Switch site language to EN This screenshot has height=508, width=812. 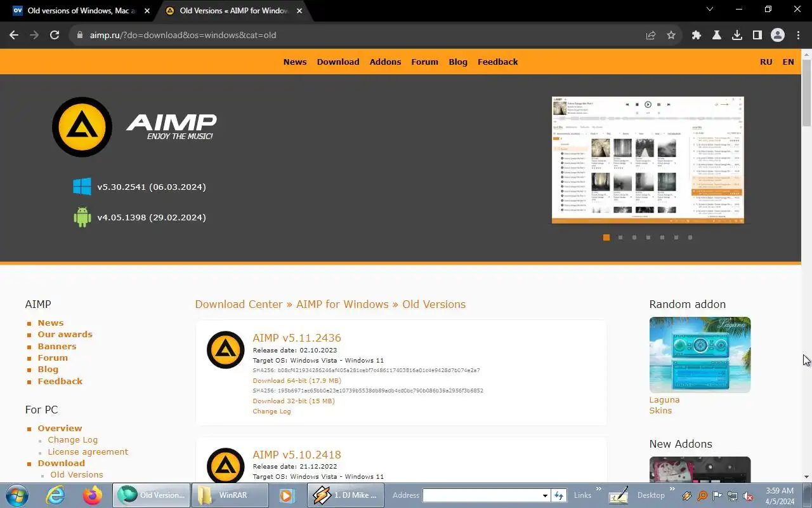(788, 62)
